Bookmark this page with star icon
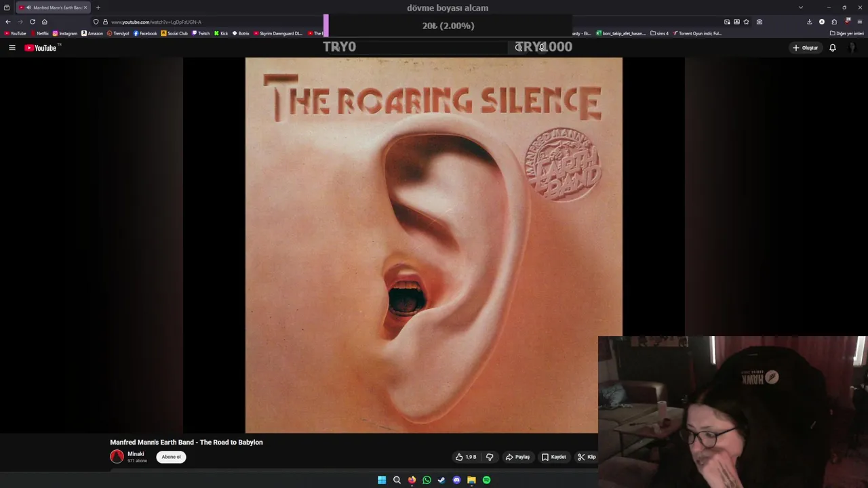 click(x=747, y=22)
